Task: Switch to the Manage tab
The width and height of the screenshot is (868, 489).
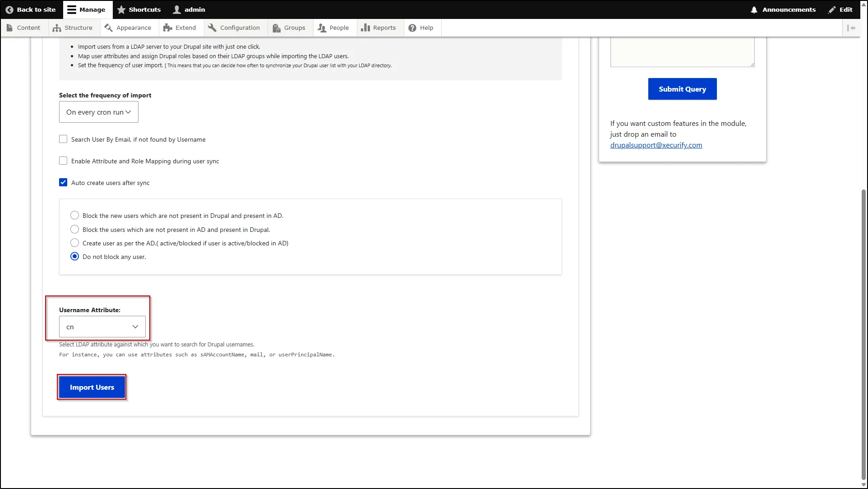Action: point(87,9)
